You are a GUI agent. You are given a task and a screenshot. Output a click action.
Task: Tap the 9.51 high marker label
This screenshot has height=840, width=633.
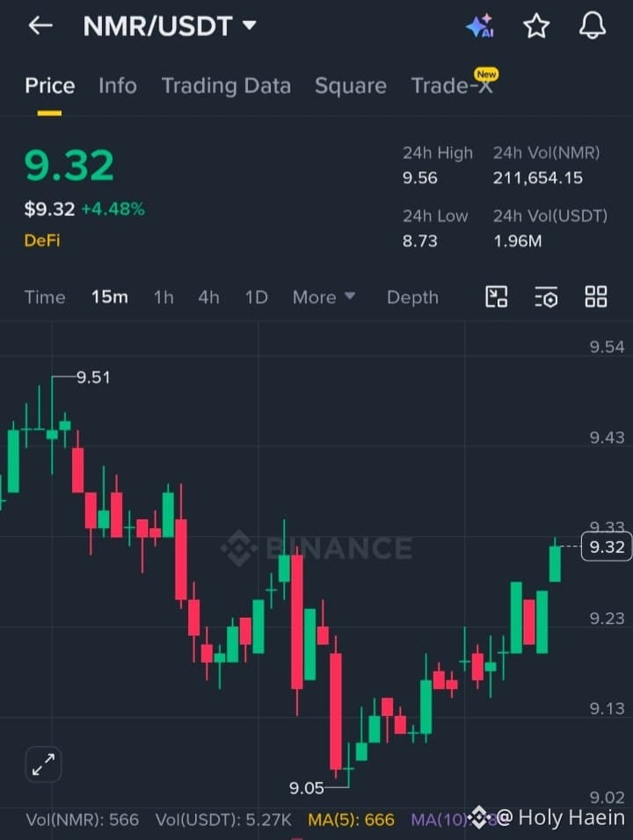tap(93, 378)
